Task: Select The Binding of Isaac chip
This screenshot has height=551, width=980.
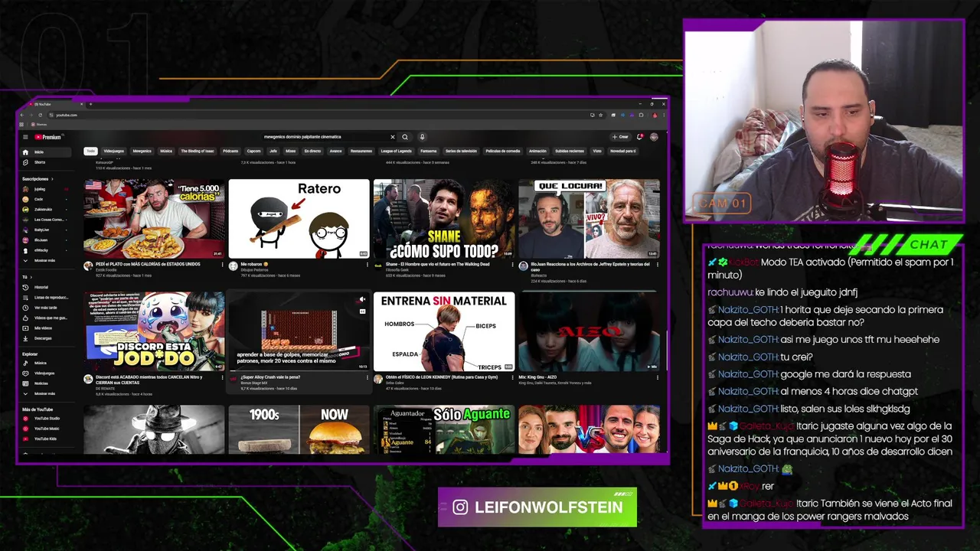Action: [198, 151]
